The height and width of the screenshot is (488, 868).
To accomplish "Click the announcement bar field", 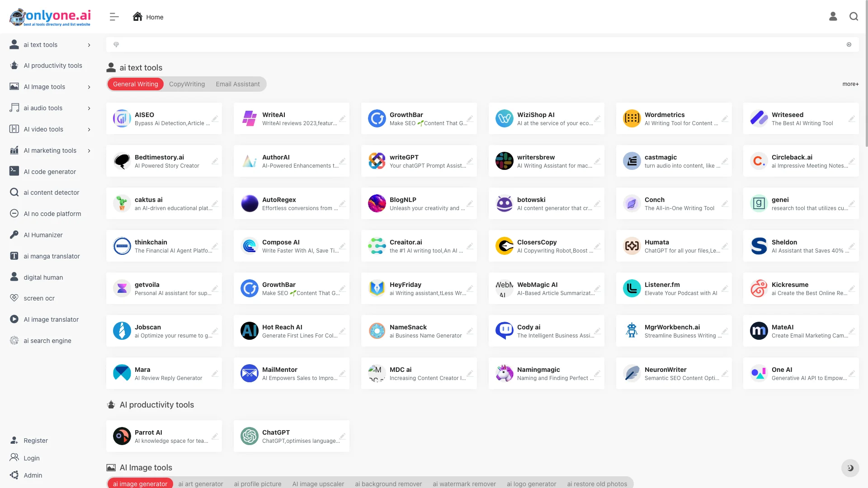I will pyautogui.click(x=482, y=45).
